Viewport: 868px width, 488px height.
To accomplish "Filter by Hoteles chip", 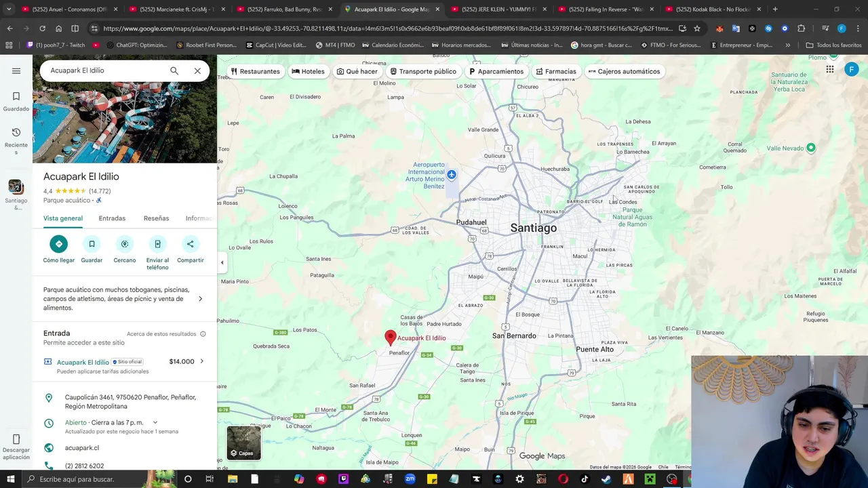I will pyautogui.click(x=309, y=71).
